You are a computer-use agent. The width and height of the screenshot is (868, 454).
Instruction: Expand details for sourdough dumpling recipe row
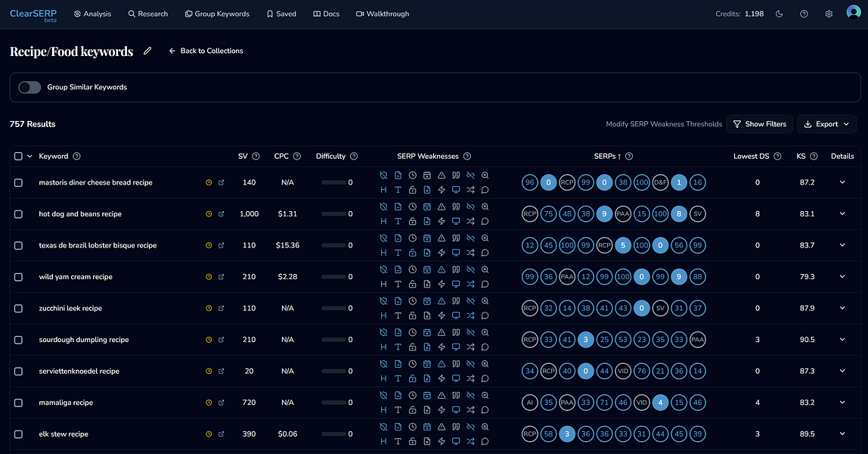point(842,340)
